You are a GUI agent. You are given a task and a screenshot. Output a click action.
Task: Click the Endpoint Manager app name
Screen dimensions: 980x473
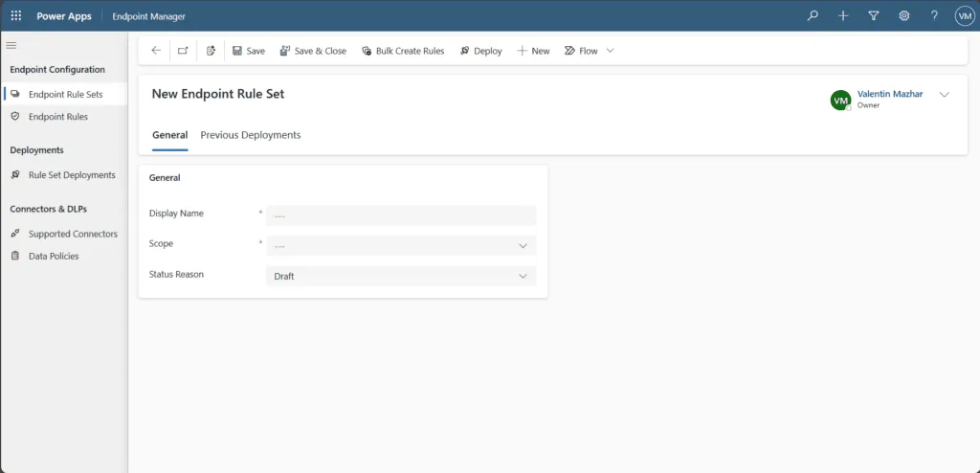point(148,16)
